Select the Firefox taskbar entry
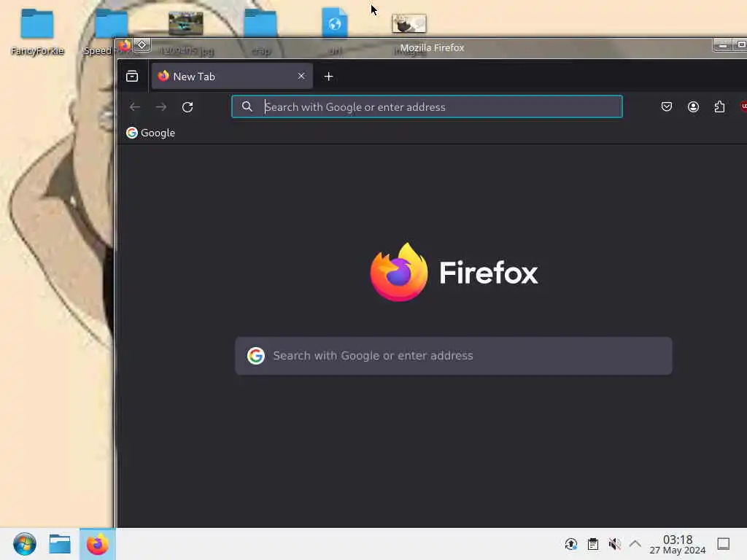 (x=97, y=544)
